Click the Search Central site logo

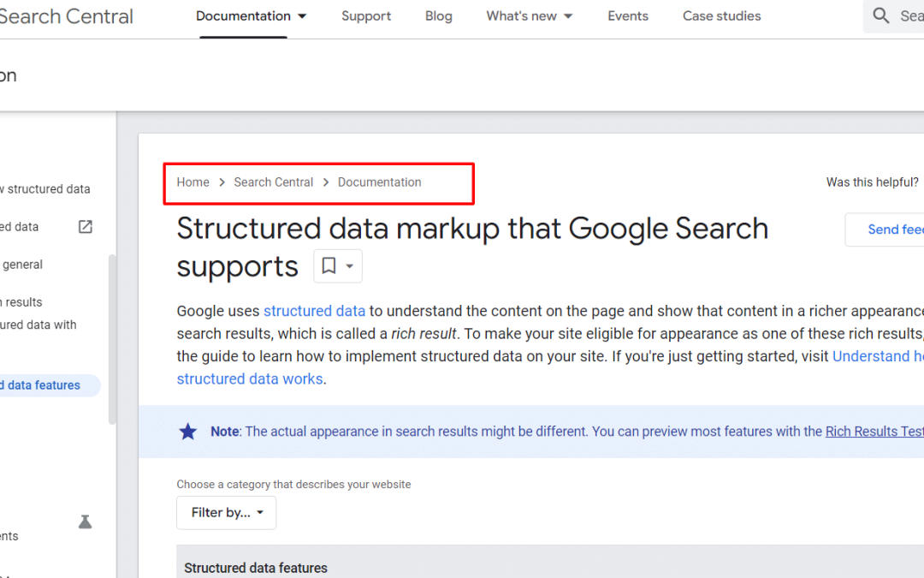[x=66, y=16]
